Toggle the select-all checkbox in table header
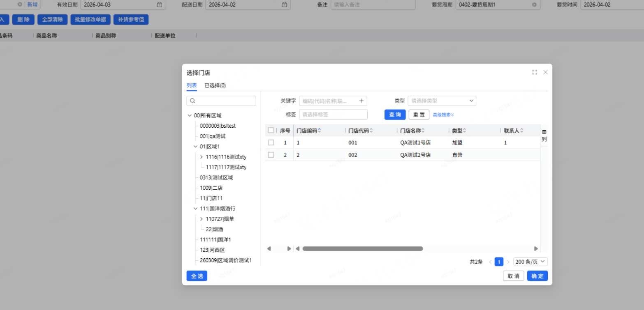 click(271, 130)
